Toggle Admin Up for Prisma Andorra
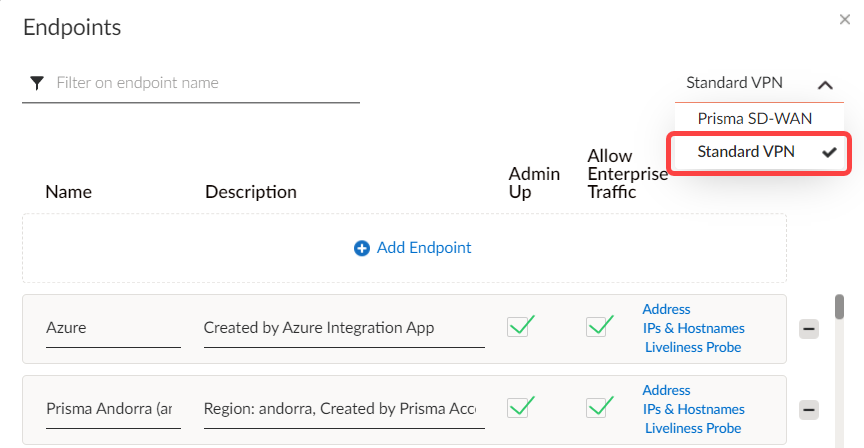The width and height of the screenshot is (864, 448). pyautogui.click(x=519, y=407)
